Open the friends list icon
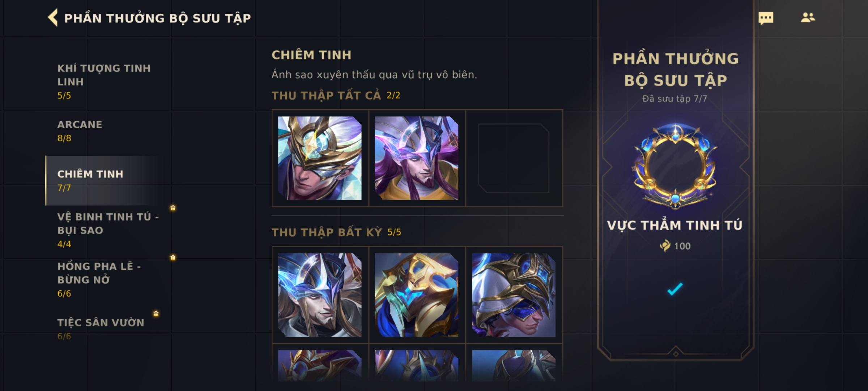Screen dimensions: 868x391 click(808, 17)
